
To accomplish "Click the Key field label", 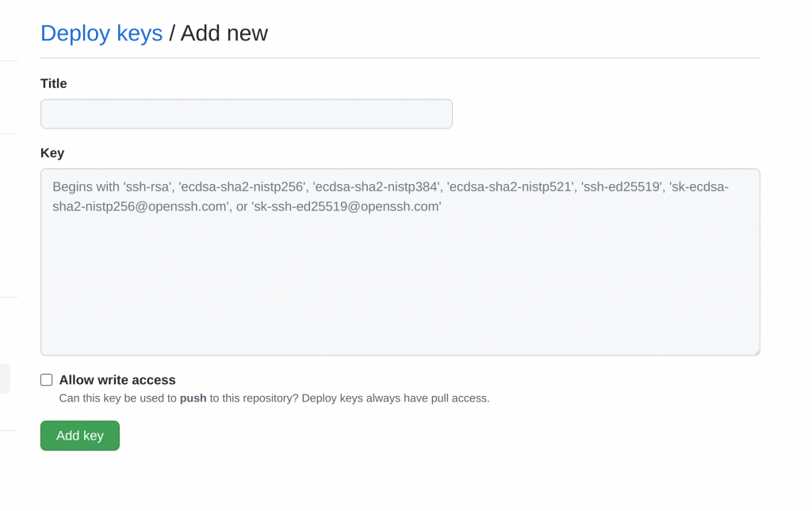I will click(52, 152).
